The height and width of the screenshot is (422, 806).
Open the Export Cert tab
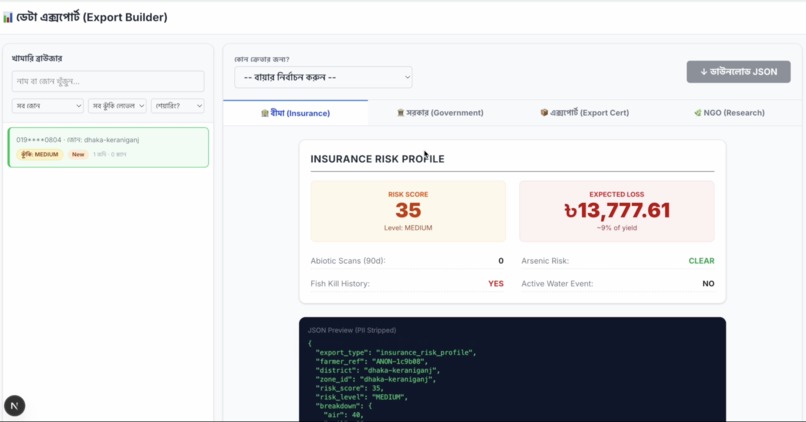click(584, 113)
